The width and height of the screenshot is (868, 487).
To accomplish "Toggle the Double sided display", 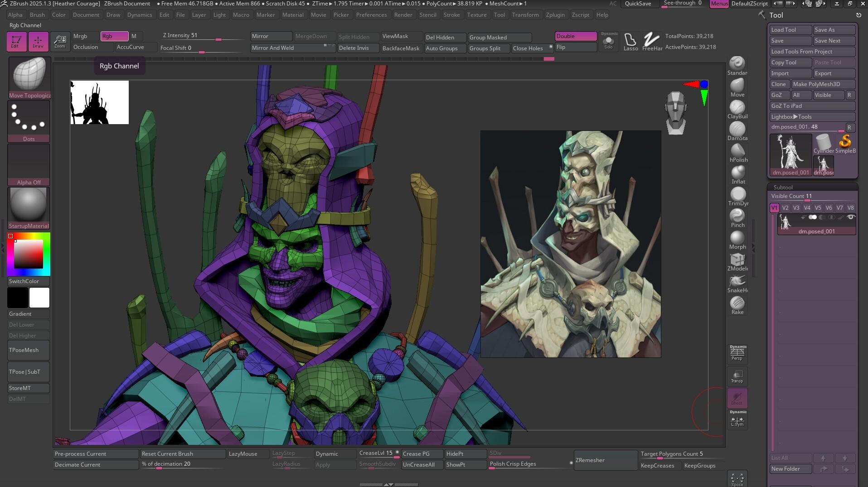I will point(576,36).
